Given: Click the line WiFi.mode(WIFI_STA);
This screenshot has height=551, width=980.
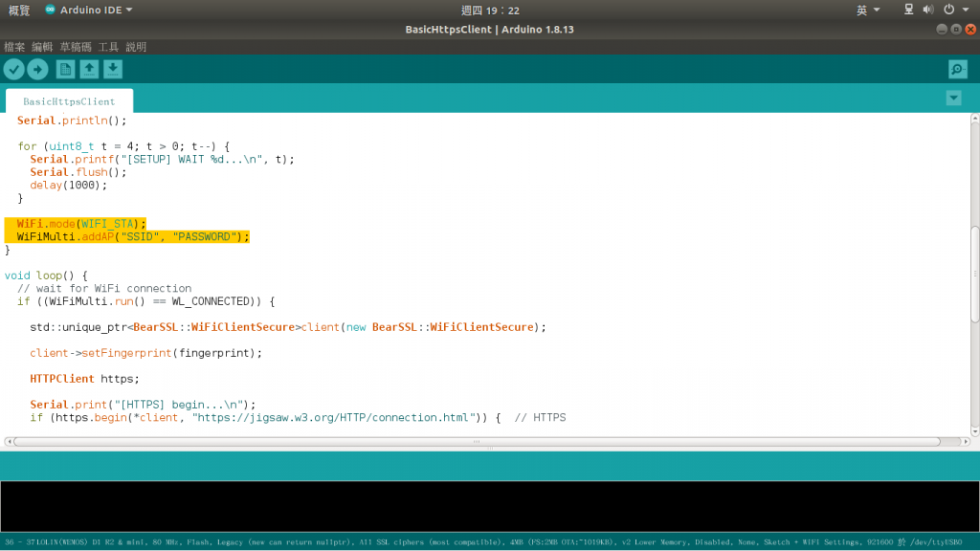Looking at the screenshot, I should (x=81, y=224).
